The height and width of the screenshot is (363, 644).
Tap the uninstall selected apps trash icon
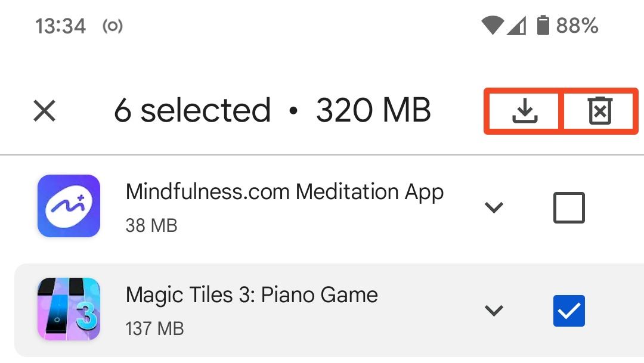[x=600, y=111]
